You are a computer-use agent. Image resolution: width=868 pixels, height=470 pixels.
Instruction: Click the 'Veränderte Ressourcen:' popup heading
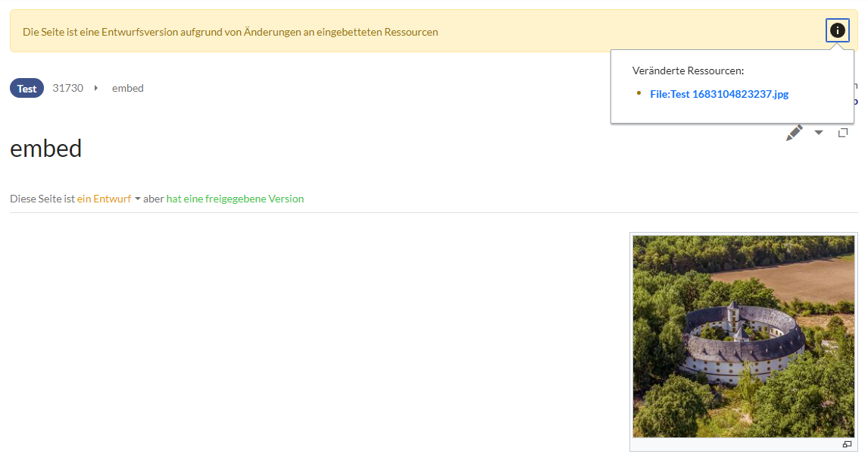point(688,70)
